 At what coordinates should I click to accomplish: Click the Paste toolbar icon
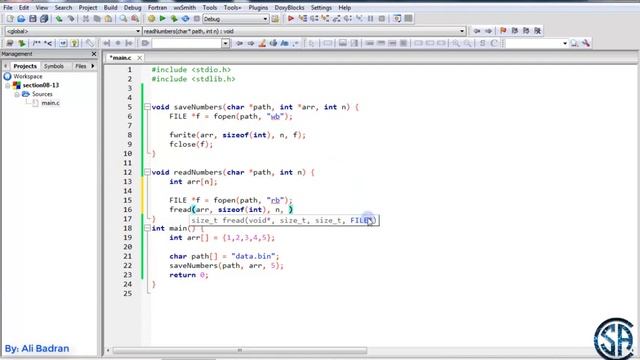pos(109,19)
